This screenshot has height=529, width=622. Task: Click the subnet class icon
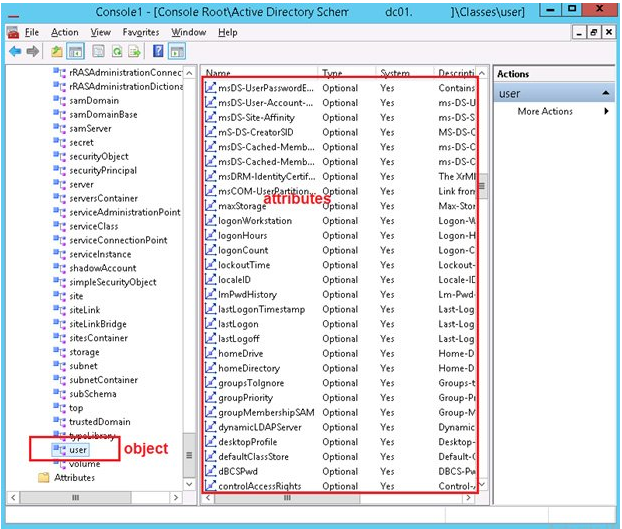pos(60,366)
